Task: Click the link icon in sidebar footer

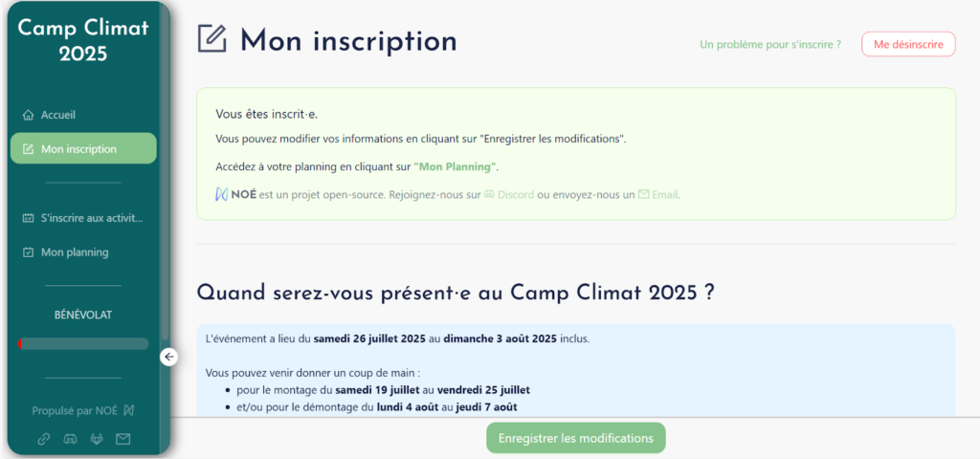Action: coord(44,439)
